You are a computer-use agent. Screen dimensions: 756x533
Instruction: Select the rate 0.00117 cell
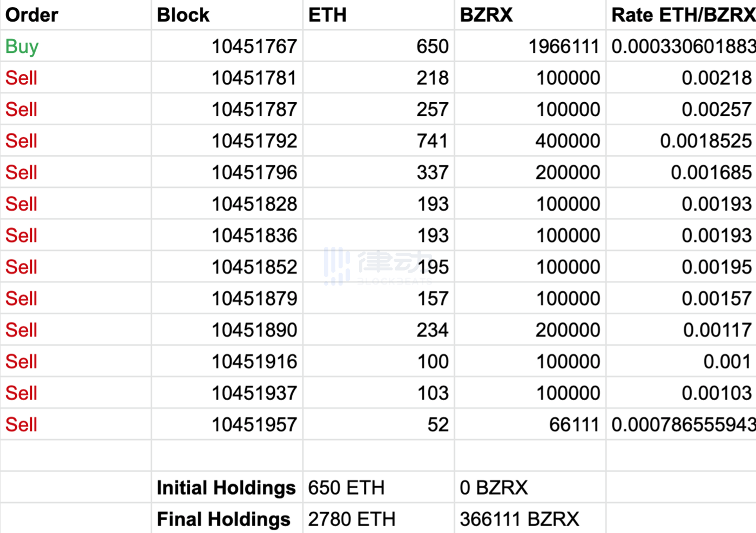pyautogui.click(x=717, y=330)
